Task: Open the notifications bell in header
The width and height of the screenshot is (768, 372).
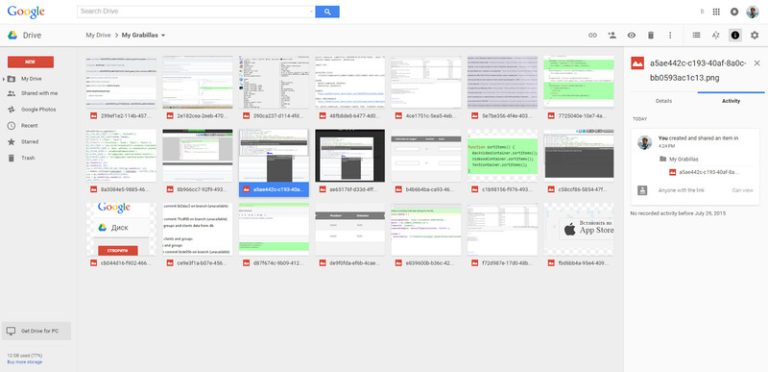Action: pos(734,12)
